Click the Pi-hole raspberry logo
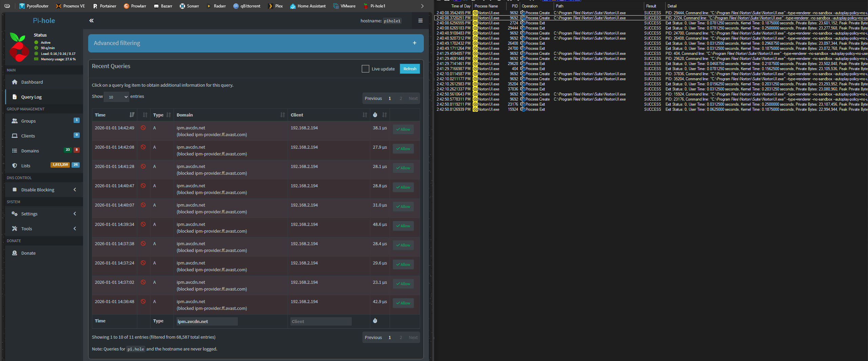The width and height of the screenshot is (868, 361). (19, 48)
